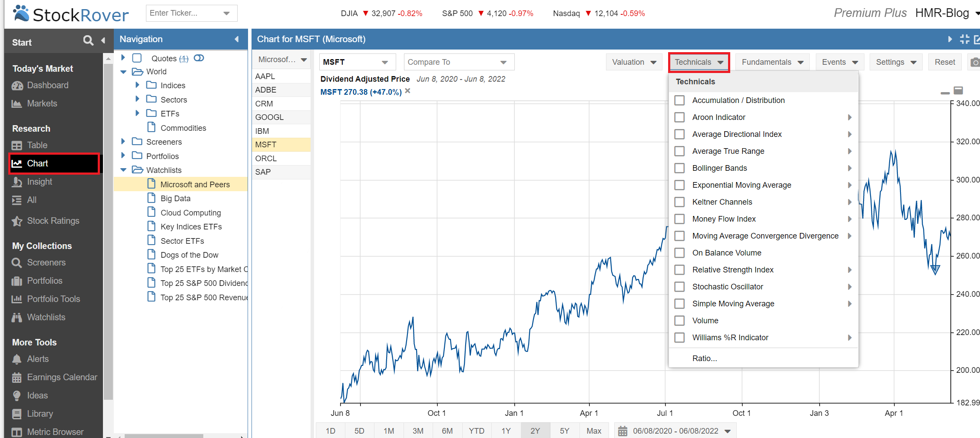Screen dimensions: 980x438
Task: Open Portfolio Tools from its bar chart icon
Action: 17,299
